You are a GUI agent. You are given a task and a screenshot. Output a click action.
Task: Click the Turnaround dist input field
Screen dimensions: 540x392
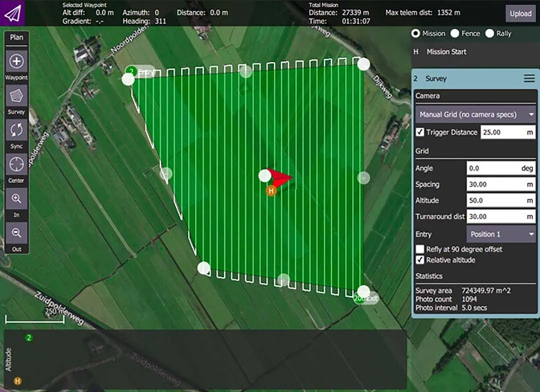pos(501,216)
